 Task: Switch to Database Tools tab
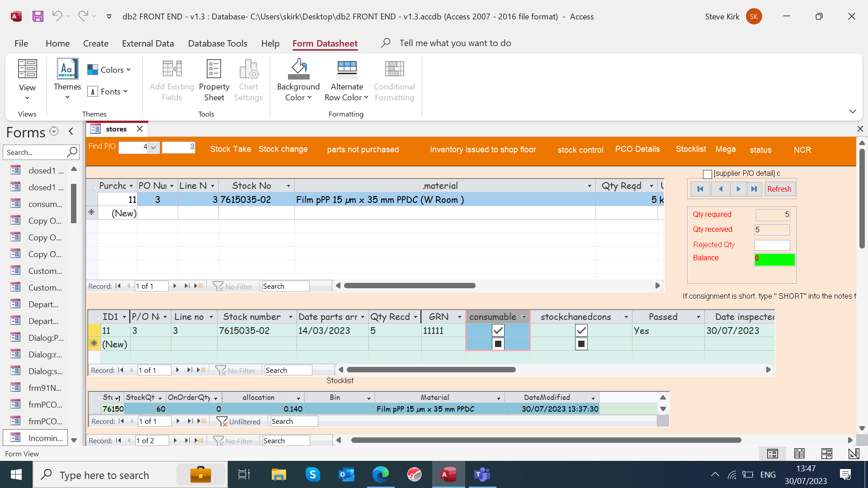click(217, 43)
